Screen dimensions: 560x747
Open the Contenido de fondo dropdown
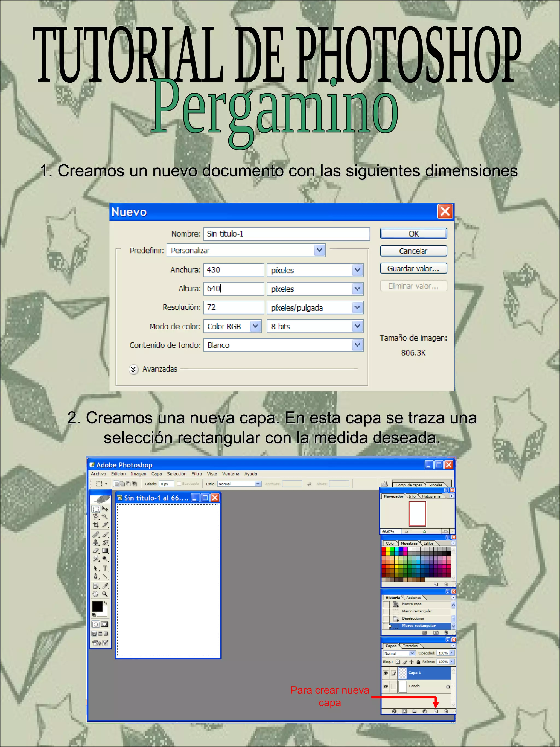[x=357, y=345]
